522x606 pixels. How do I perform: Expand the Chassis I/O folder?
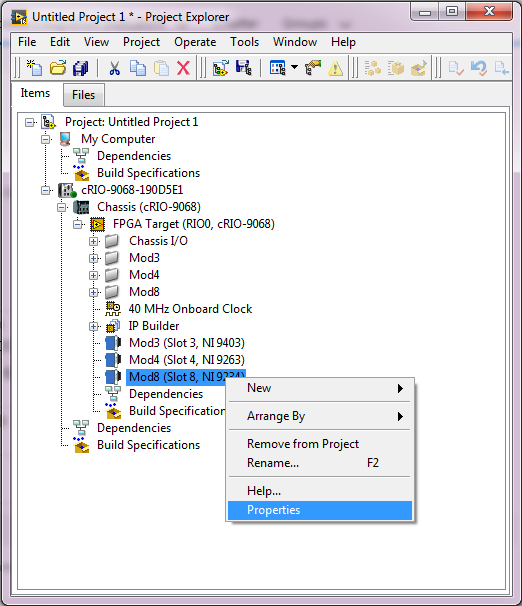click(x=93, y=241)
